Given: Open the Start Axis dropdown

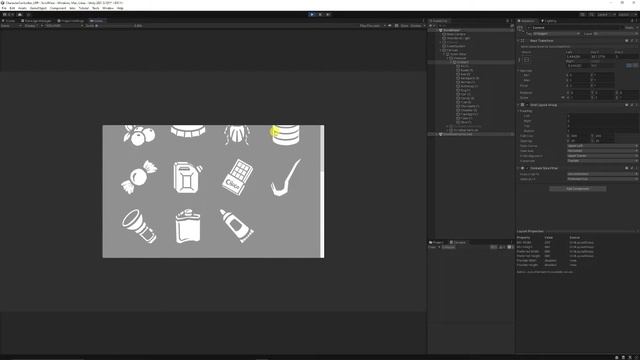Looking at the screenshot, I should tap(602, 151).
